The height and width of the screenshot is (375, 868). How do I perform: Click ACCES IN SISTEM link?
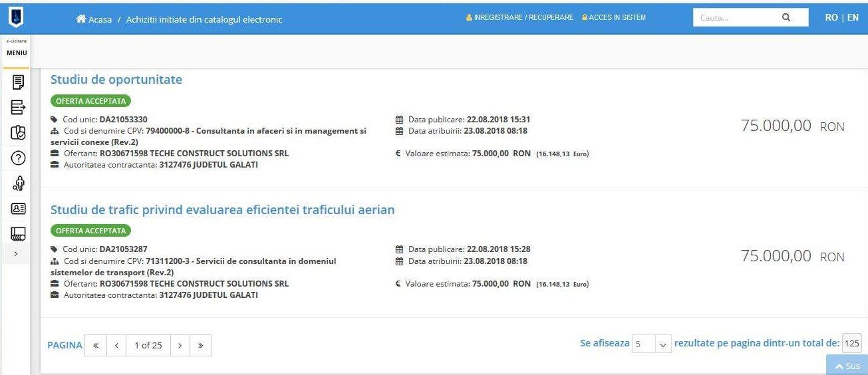coord(613,17)
